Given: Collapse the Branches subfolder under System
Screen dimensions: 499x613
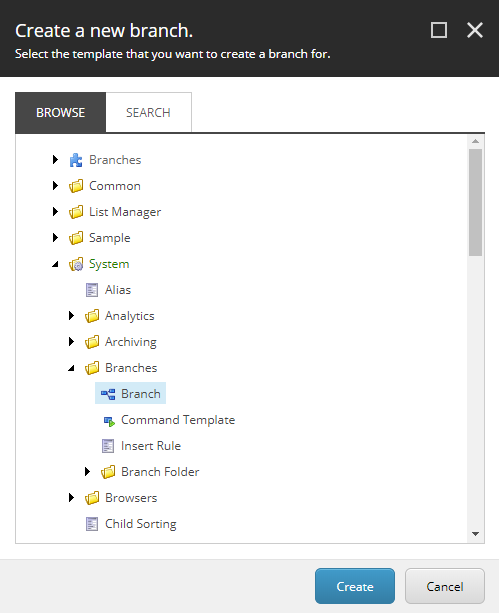Looking at the screenshot, I should 71,368.
